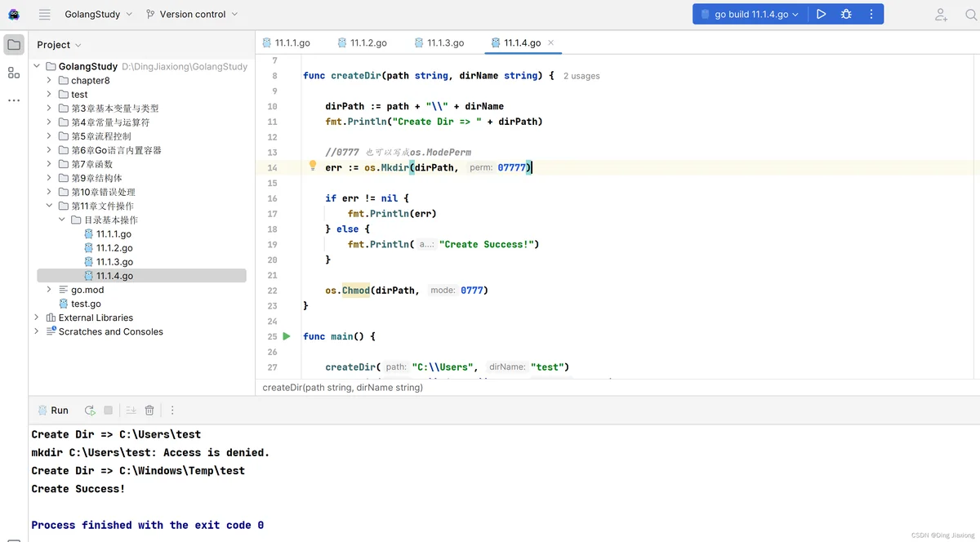The height and width of the screenshot is (542, 980).
Task: Click the "Create Success!" string on line 19
Action: click(487, 244)
